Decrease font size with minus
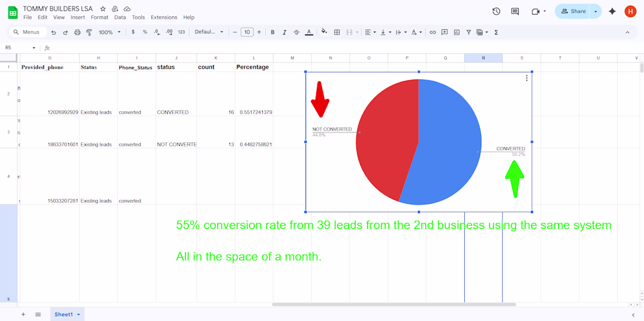This screenshot has height=321, width=644. (235, 32)
